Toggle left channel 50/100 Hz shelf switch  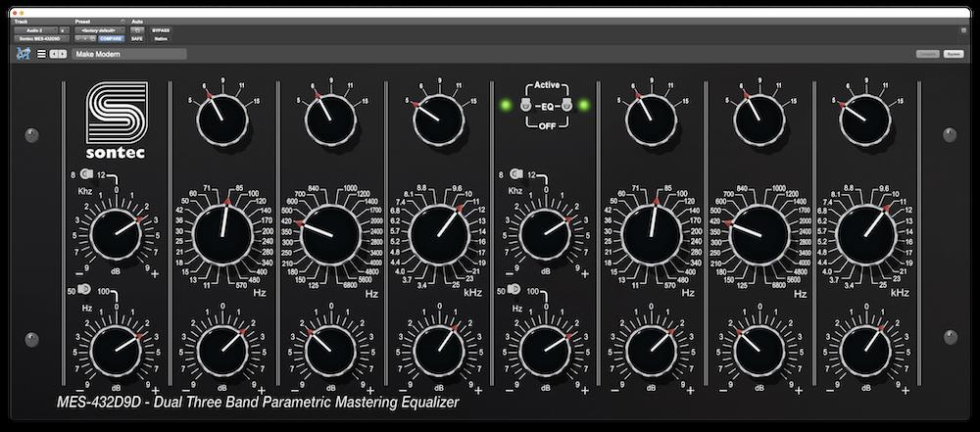(x=85, y=291)
